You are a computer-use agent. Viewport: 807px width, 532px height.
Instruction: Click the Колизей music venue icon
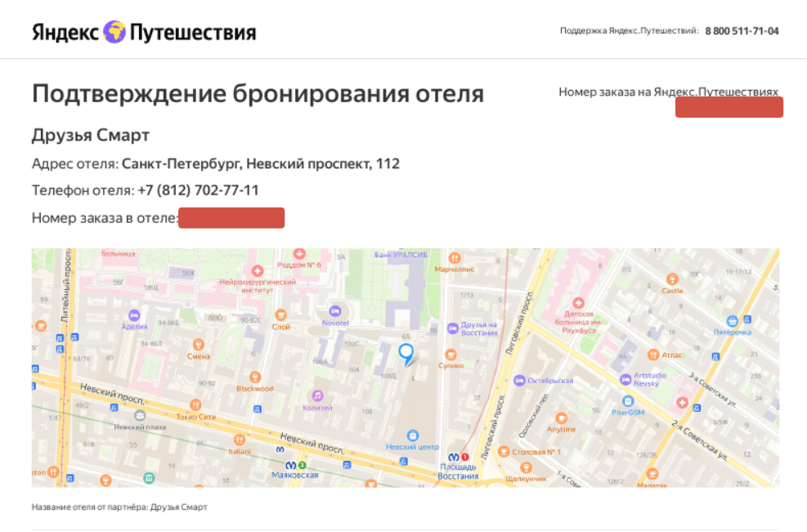pos(318,396)
